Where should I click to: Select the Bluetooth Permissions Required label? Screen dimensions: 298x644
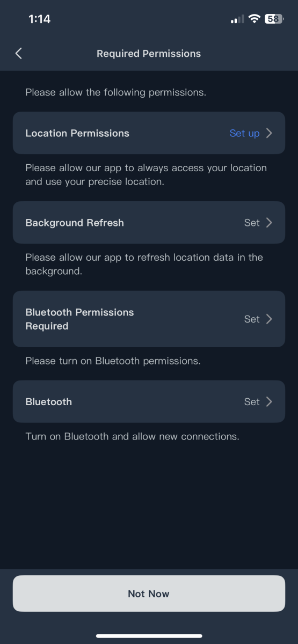79,319
